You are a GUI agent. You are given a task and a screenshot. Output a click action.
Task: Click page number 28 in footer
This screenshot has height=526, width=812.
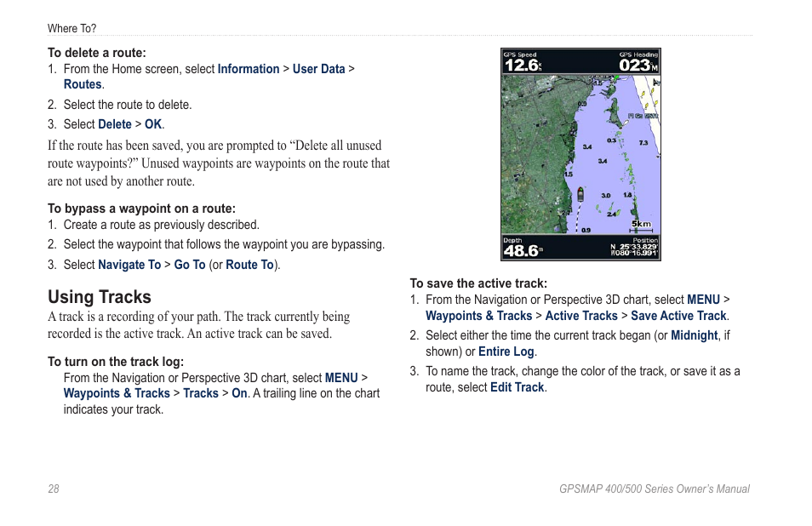(54, 489)
